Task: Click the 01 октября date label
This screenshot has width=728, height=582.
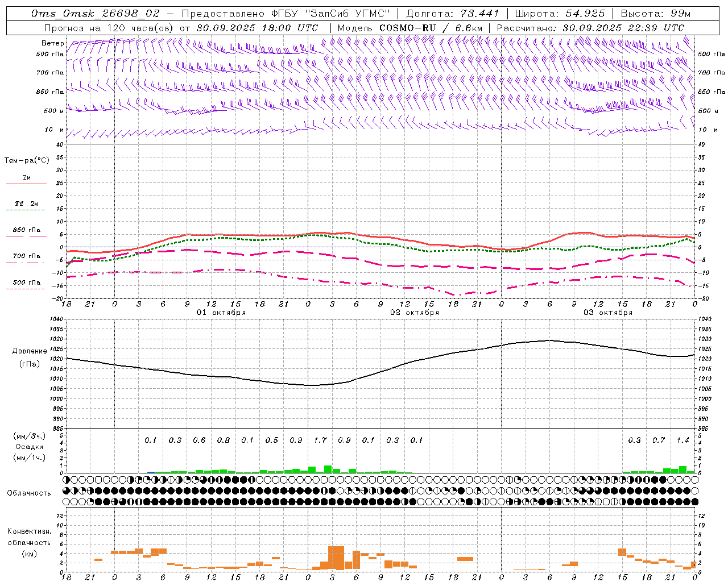Action: coord(221,313)
